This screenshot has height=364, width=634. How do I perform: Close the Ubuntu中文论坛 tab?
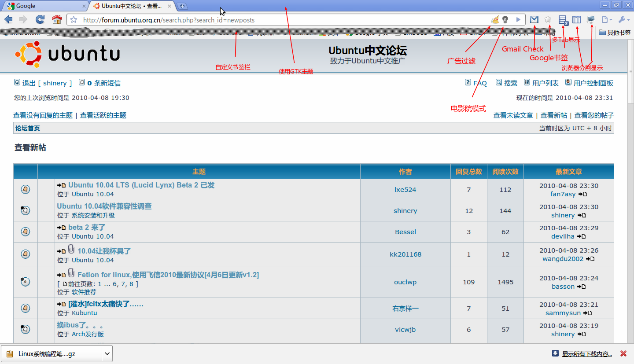tap(170, 6)
